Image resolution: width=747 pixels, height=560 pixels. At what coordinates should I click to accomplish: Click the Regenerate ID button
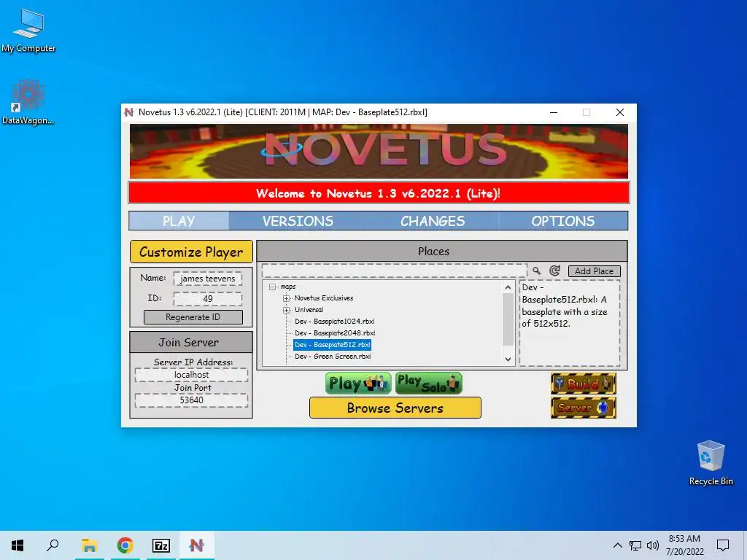click(x=193, y=317)
